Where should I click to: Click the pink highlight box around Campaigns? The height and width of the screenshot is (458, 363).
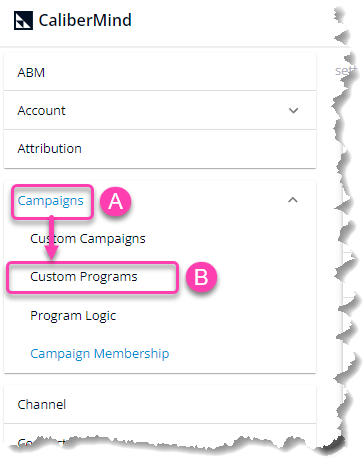click(52, 202)
